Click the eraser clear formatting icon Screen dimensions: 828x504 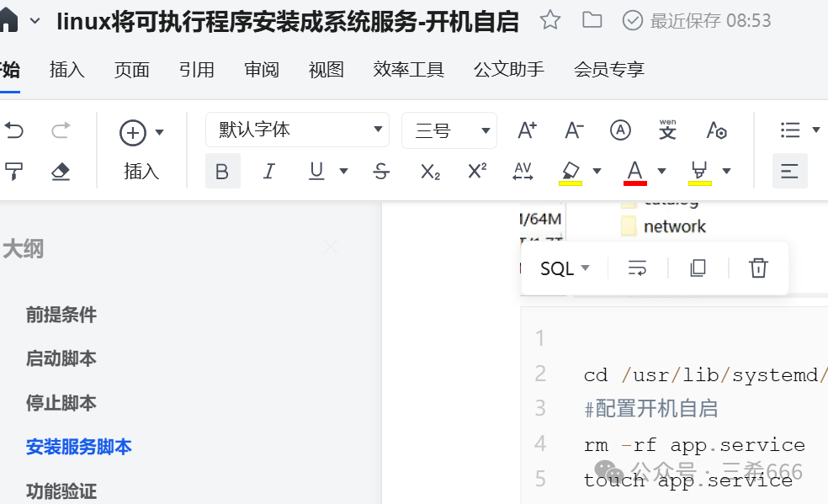point(61,171)
